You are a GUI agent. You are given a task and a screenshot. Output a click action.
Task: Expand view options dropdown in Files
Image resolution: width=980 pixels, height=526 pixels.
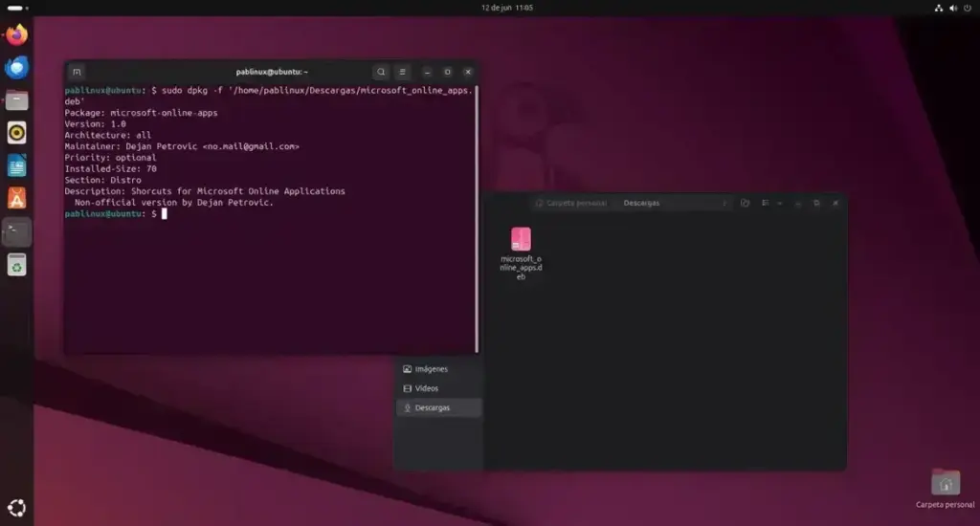pyautogui.click(x=779, y=203)
